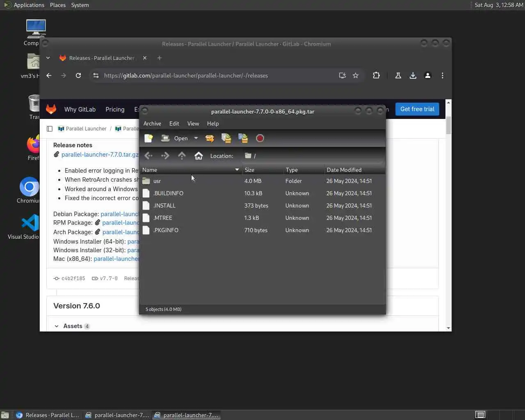
Task: Click the 710 bytes size cell
Action: pyautogui.click(x=256, y=230)
